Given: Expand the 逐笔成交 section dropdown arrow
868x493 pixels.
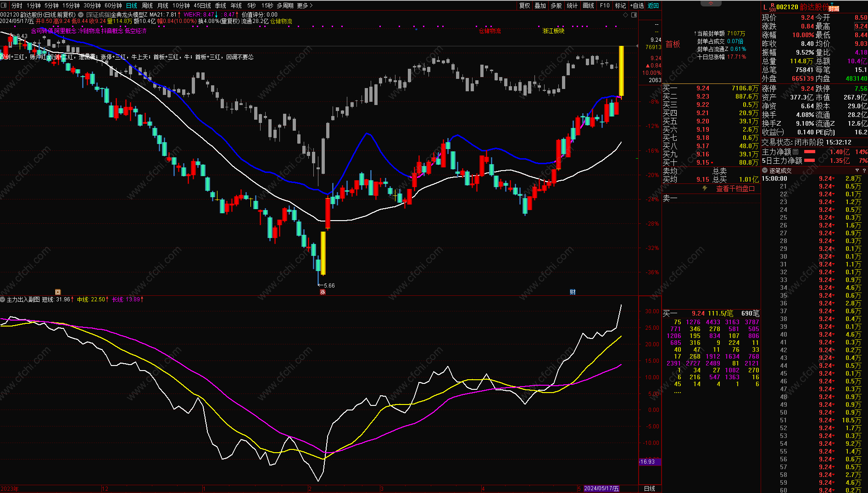Looking at the screenshot, I should click(x=765, y=171).
